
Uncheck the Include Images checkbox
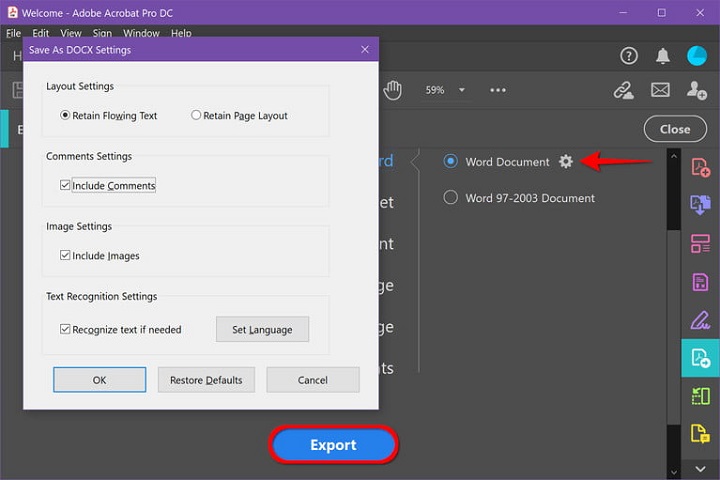tap(65, 256)
